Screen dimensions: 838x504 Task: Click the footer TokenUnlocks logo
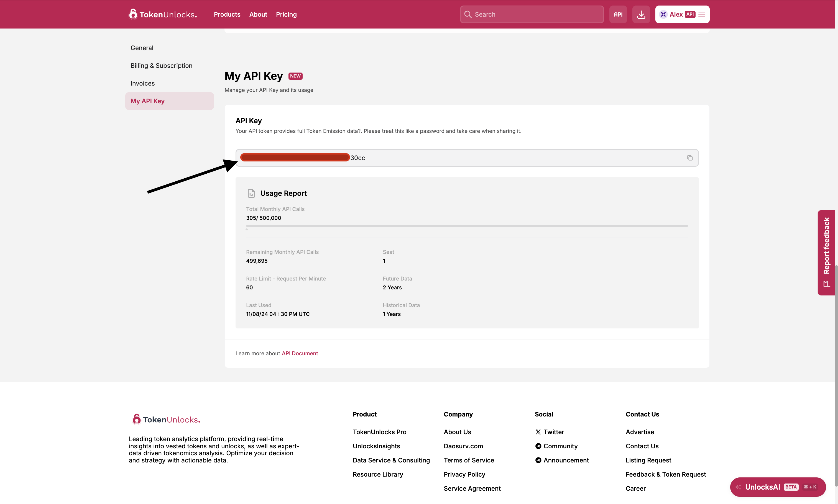[166, 420]
